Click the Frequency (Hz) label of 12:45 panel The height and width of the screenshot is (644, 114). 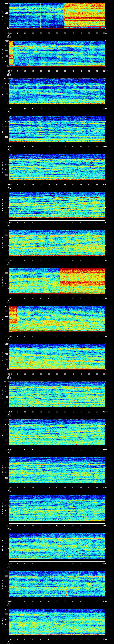[x=3, y=622]
